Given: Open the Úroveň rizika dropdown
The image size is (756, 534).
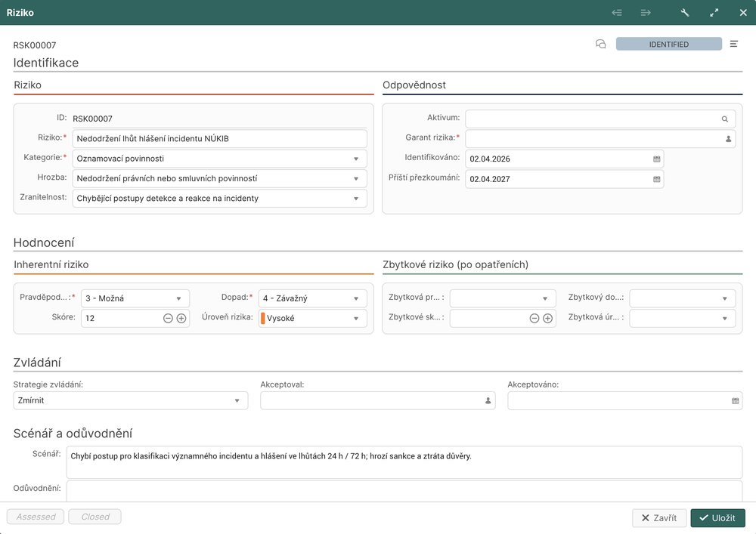Looking at the screenshot, I should point(356,318).
